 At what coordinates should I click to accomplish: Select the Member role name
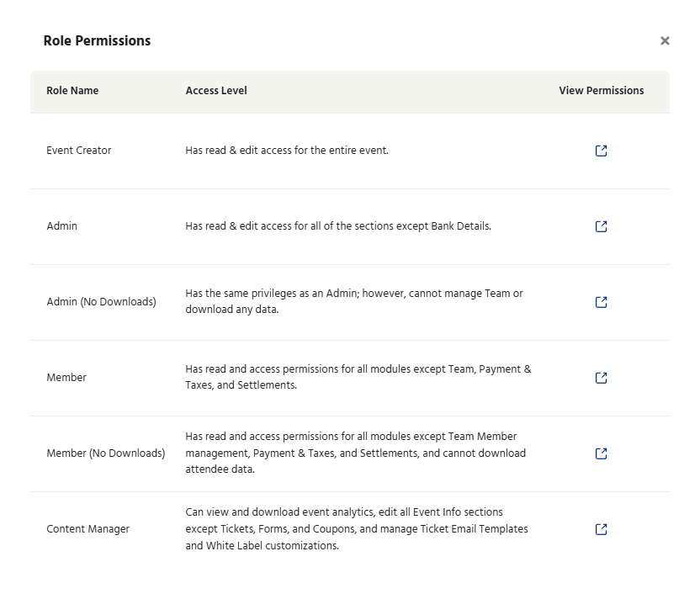point(66,378)
